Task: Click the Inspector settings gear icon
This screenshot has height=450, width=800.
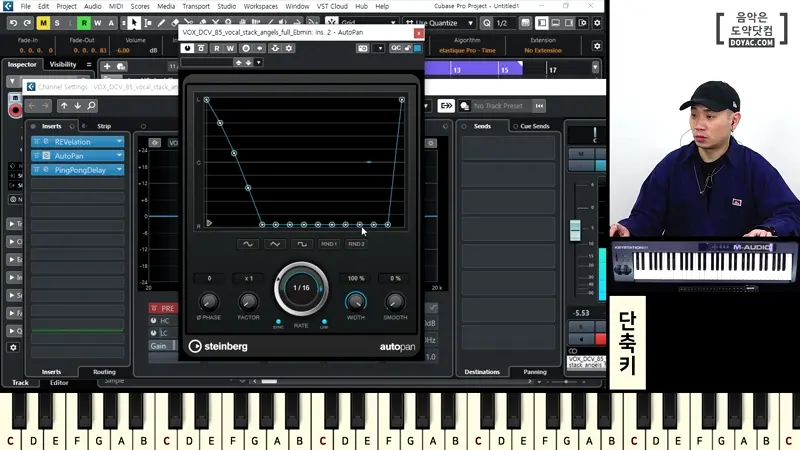Action: (x=14, y=347)
